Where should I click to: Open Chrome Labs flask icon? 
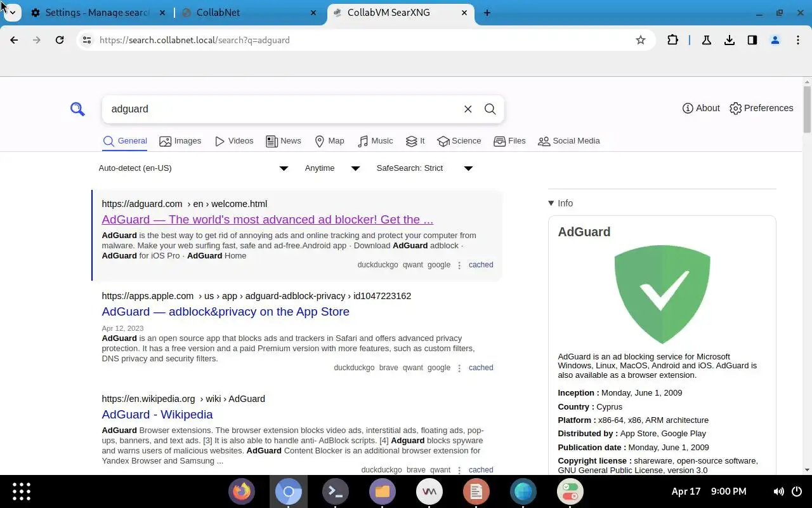tap(706, 40)
